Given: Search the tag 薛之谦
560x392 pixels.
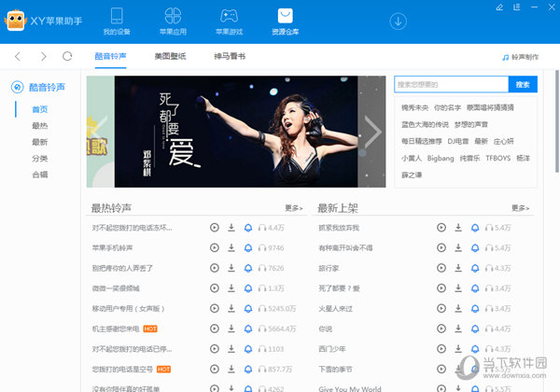Looking at the screenshot, I should [x=412, y=175].
